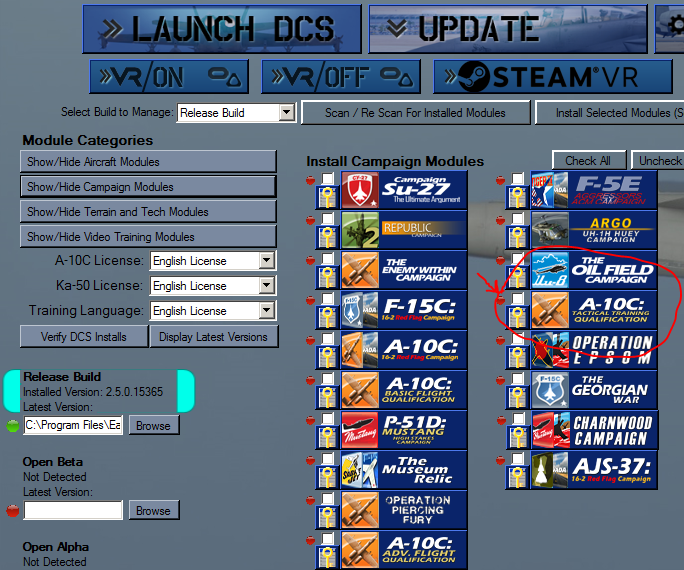Click Show/Hide Campaign Modules

click(148, 187)
